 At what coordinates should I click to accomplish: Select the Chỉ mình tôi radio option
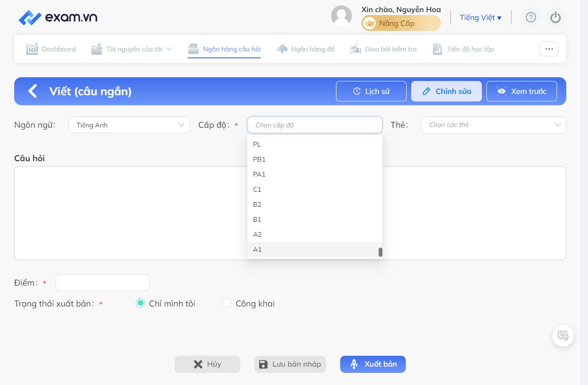140,303
